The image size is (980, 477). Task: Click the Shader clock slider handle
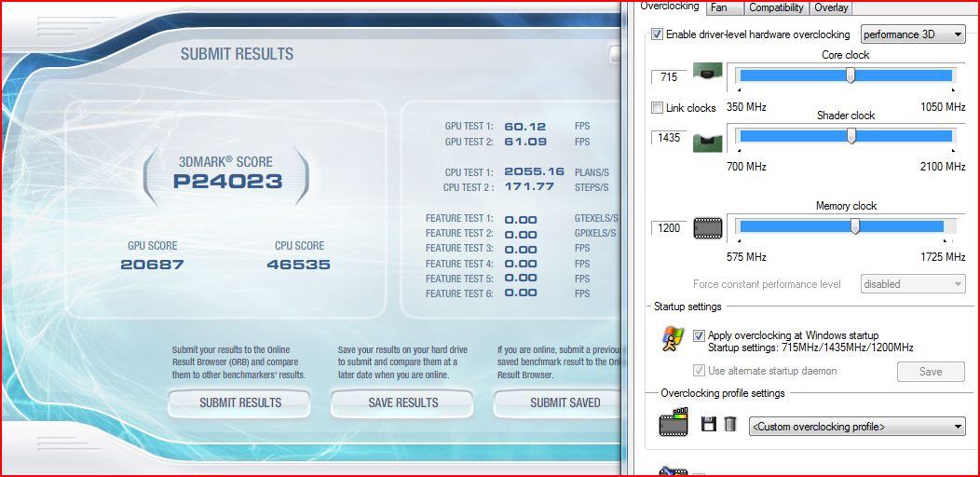pyautogui.click(x=851, y=136)
